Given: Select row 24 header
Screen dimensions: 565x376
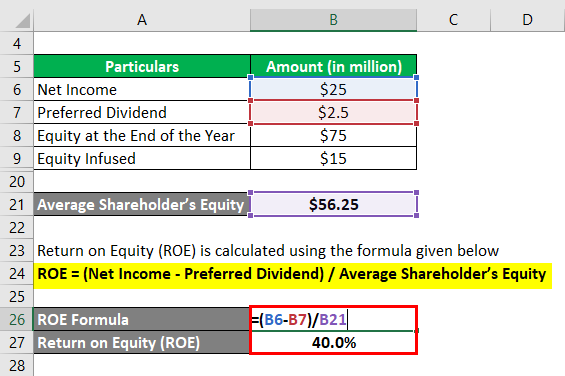Looking at the screenshot, I should 17,274.
